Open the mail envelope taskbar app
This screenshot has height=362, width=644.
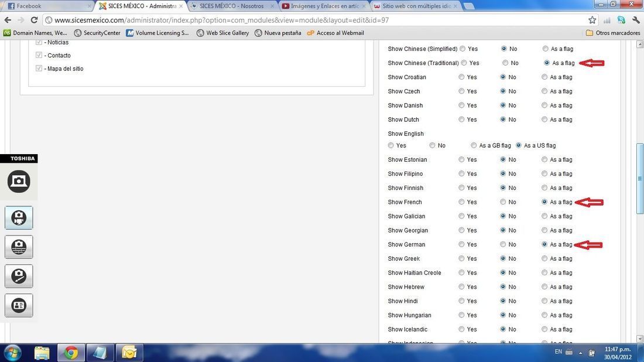tap(129, 353)
